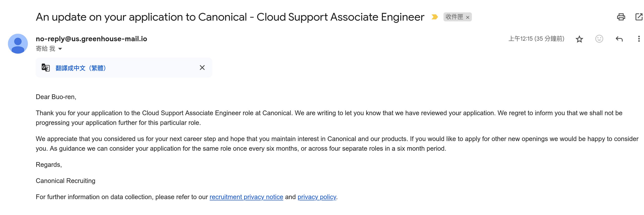
Task: Add an emoji reaction
Action: pyautogui.click(x=599, y=39)
